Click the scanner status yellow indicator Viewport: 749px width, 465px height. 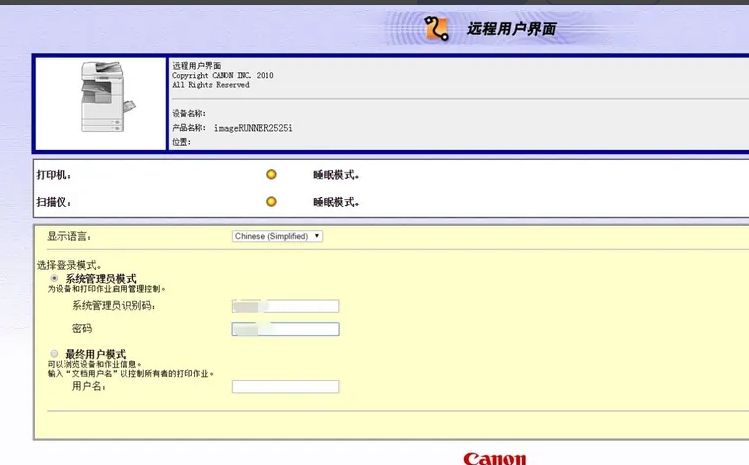(x=271, y=202)
